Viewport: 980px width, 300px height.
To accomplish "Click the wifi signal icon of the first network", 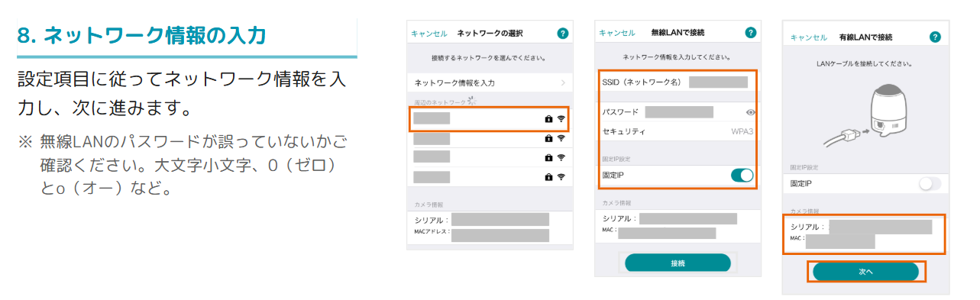I will [561, 120].
